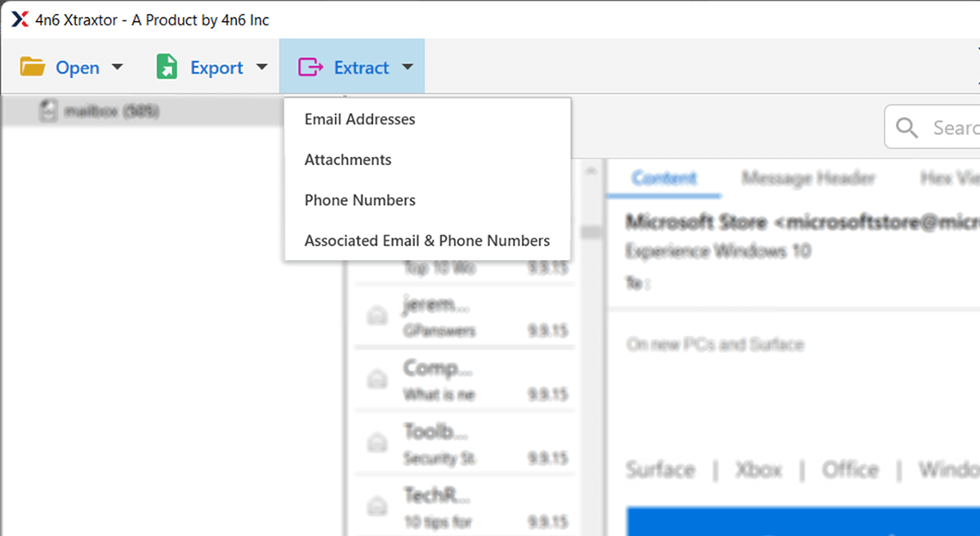
Task: Click the message list scrollbar up arrow
Action: 592,172
